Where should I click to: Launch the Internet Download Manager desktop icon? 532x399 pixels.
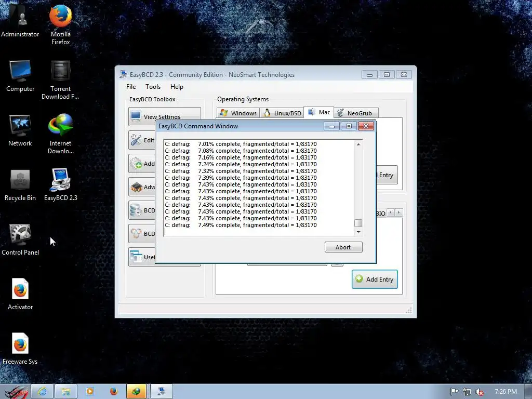pos(60,134)
